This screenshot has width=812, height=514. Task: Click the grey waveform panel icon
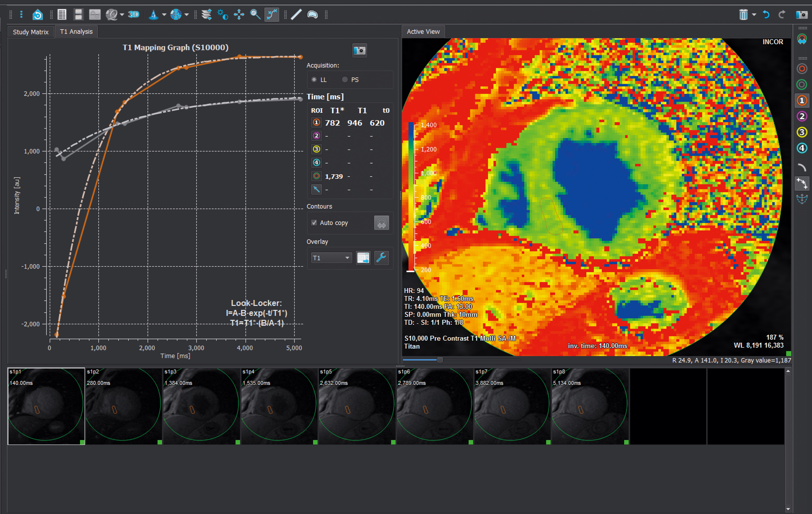tap(95, 14)
